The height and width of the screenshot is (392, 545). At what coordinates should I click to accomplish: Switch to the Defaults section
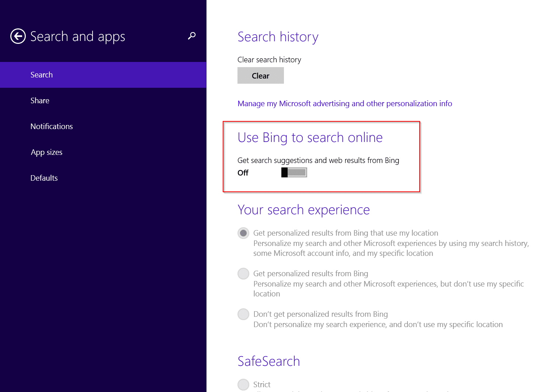pos(44,178)
